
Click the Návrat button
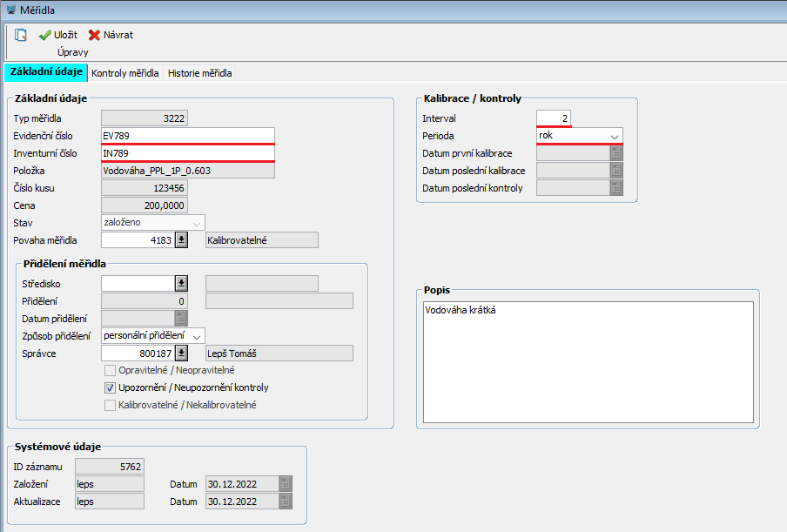[x=111, y=35]
